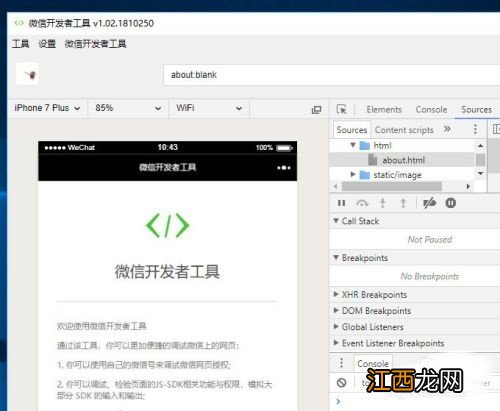
Task: Click the file tree scroll-up arrow
Action: pyautogui.click(x=480, y=145)
